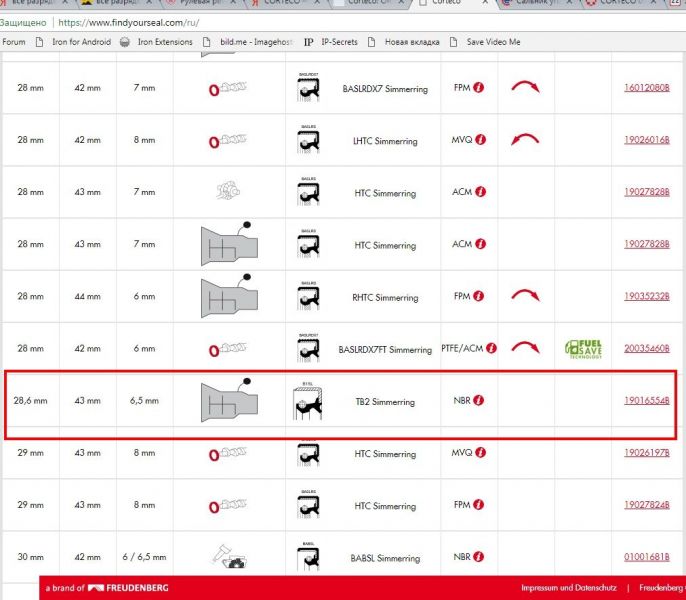This screenshot has height=600, width=686.
Task: Select BABSL Simmerring text
Action: tap(385, 558)
